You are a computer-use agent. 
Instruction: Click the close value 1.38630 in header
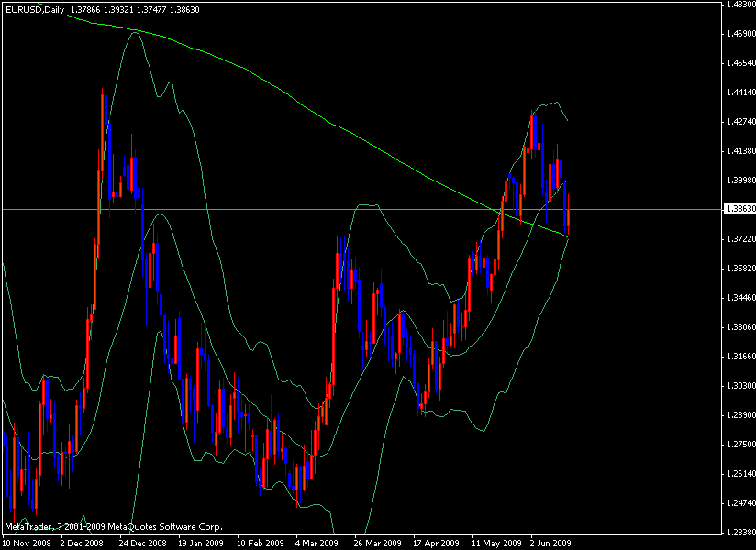(x=184, y=10)
